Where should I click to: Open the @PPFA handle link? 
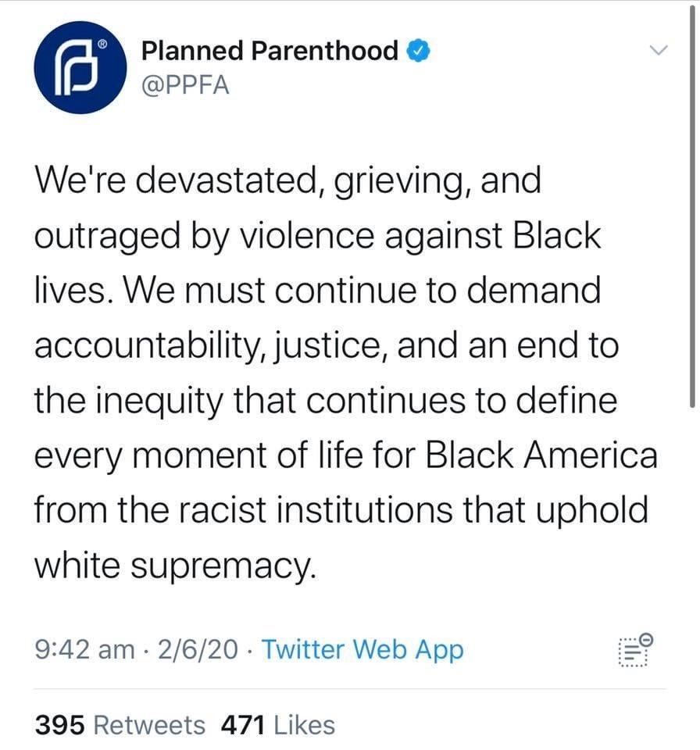click(186, 84)
